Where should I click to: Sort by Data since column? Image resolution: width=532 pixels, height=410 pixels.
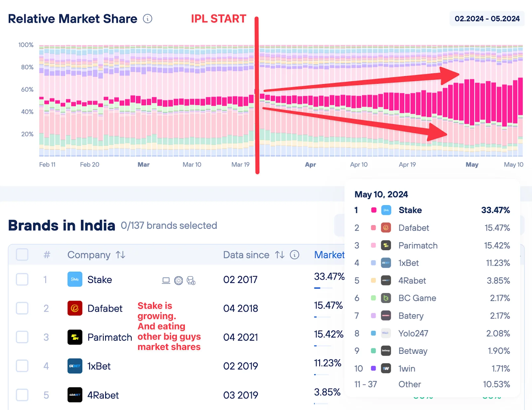click(x=279, y=255)
